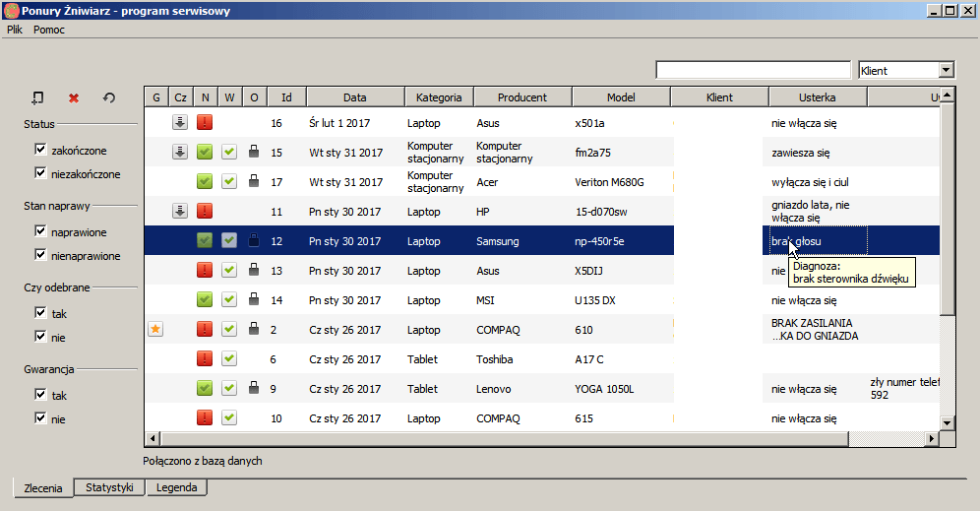Toggle Gwarancja nie checkbox

click(40, 417)
